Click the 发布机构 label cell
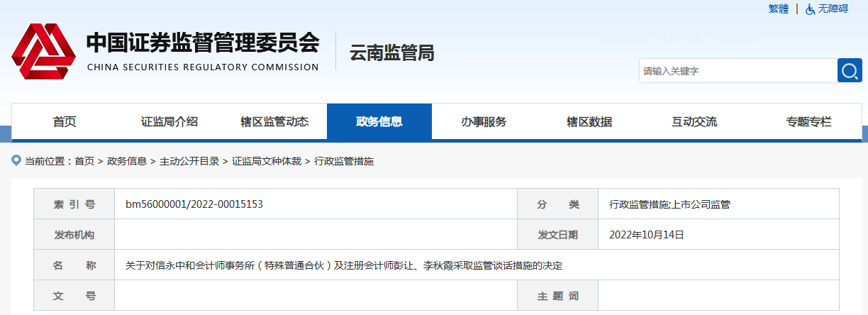Screen dimensions: 868x315 (x=74, y=235)
